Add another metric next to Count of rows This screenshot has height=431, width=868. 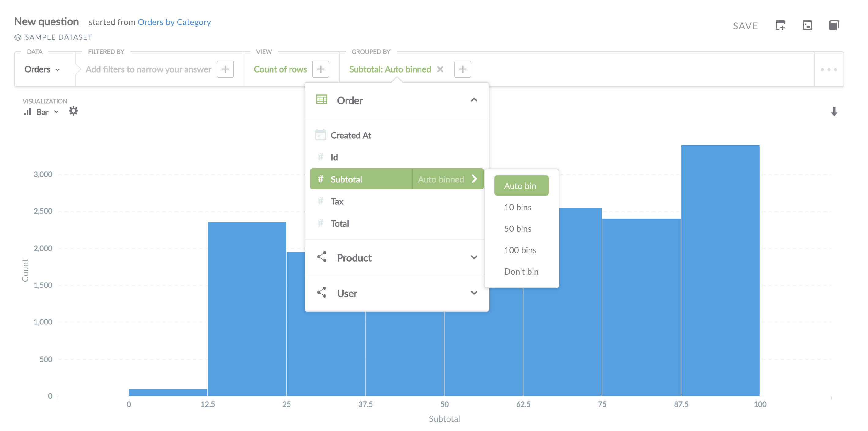click(x=320, y=69)
